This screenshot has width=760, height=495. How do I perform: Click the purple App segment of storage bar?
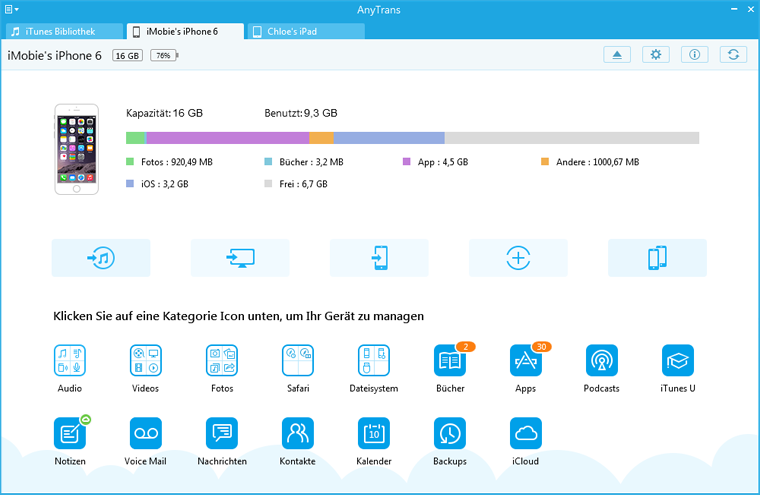tap(228, 138)
